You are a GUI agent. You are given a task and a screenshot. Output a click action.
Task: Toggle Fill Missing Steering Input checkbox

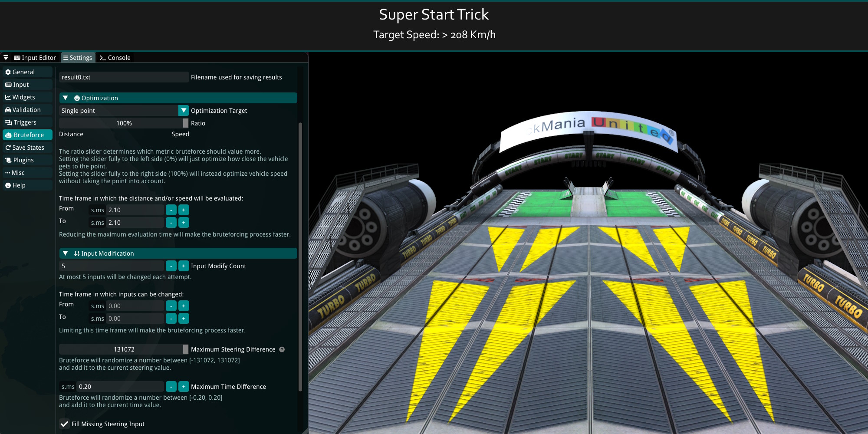coord(64,424)
